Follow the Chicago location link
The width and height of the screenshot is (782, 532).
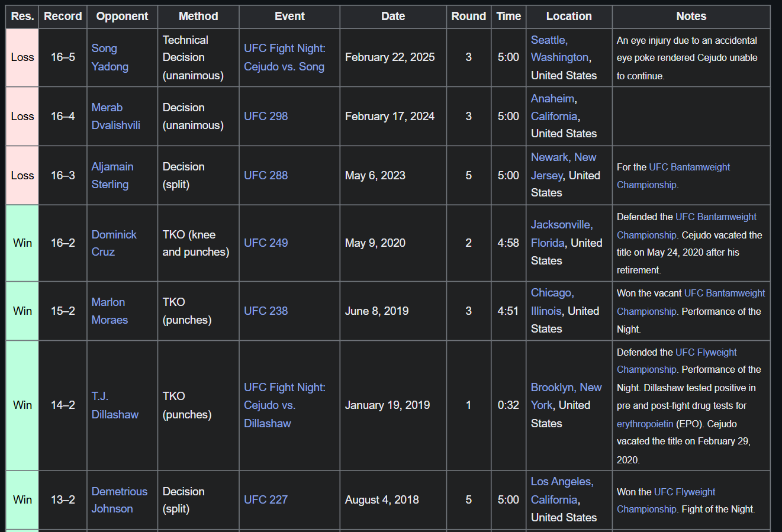[551, 293]
